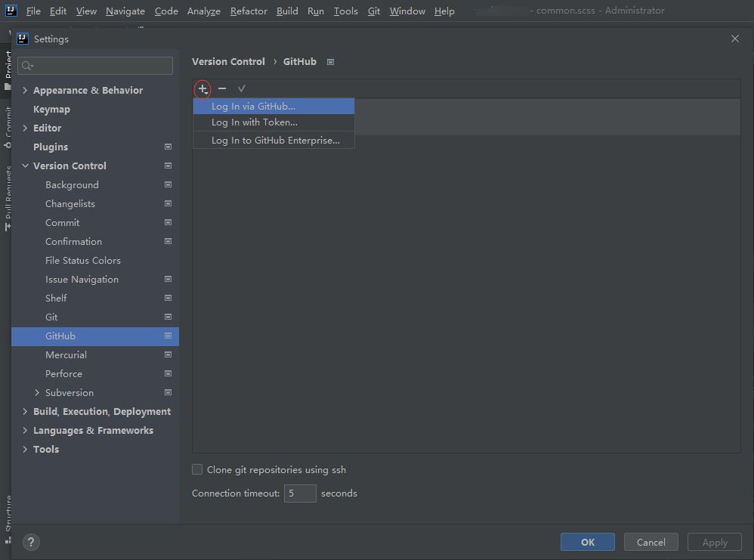Choose Log In with Token

273,122
